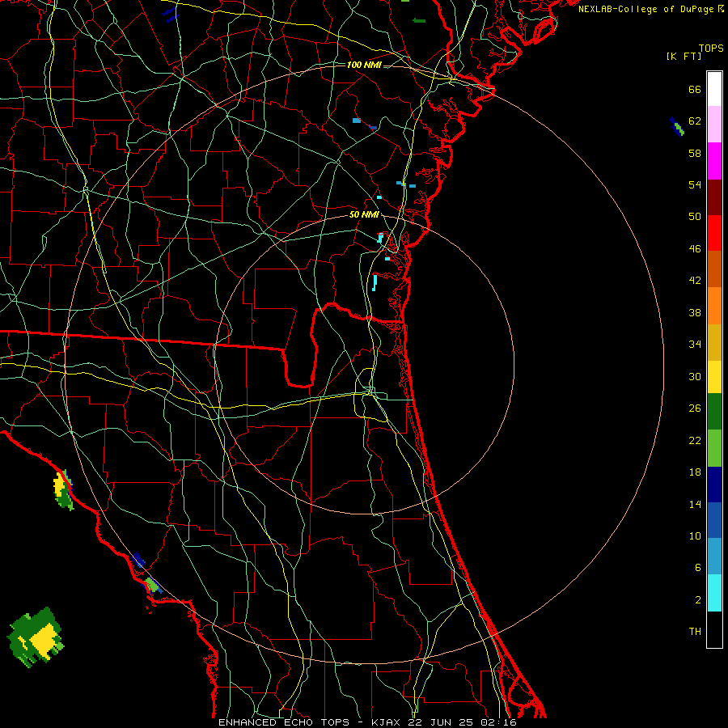Click the TOPS legend title

coord(711,48)
